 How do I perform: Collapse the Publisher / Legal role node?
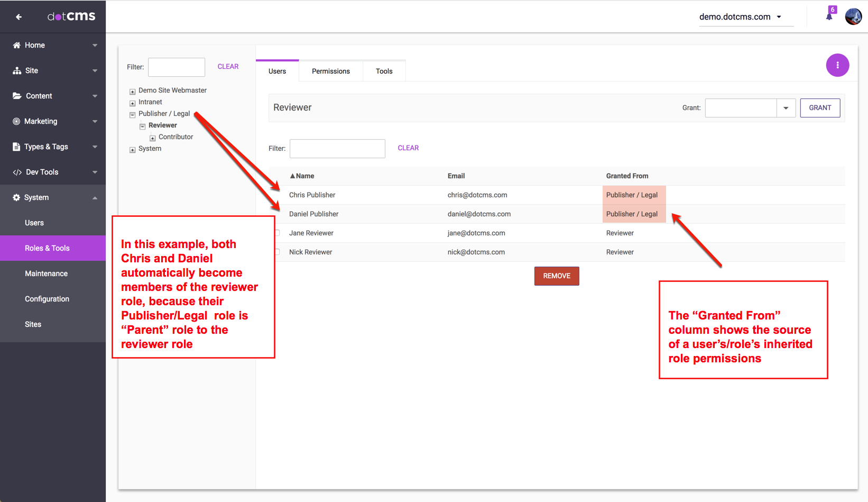point(133,115)
